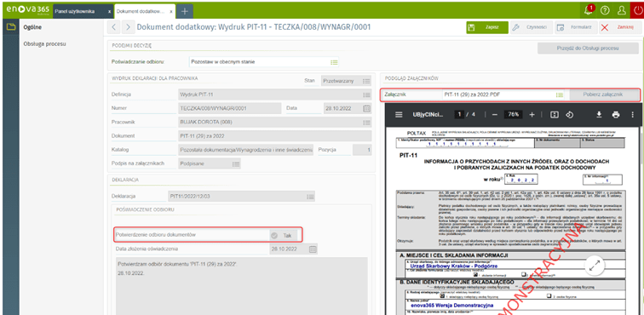This screenshot has width=644, height=315.
Task: Download the PDF file
Action: 599,115
